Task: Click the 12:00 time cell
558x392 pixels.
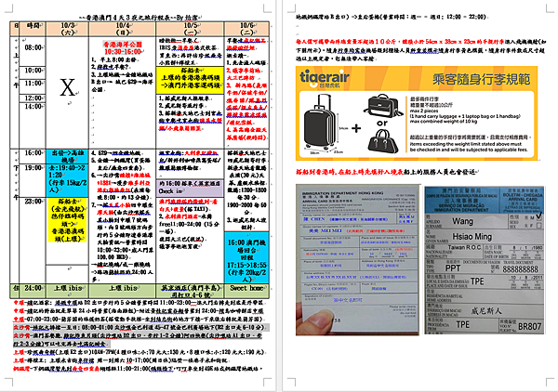Action: click(33, 98)
